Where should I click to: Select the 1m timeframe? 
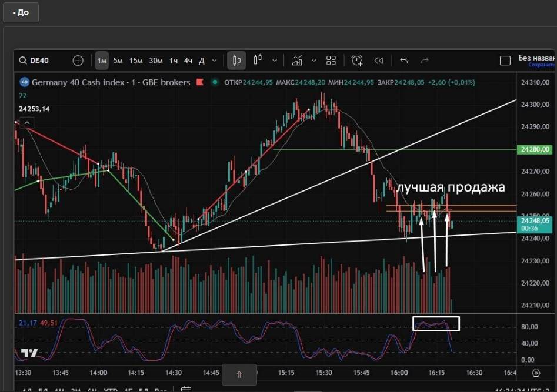[102, 61]
